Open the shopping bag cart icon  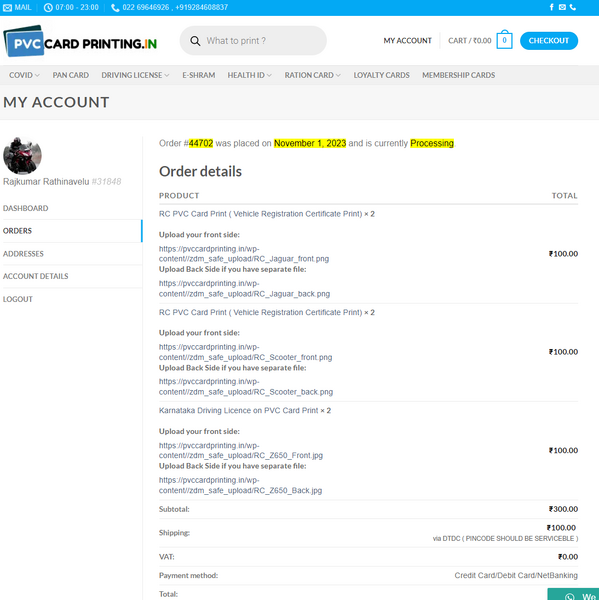[504, 40]
